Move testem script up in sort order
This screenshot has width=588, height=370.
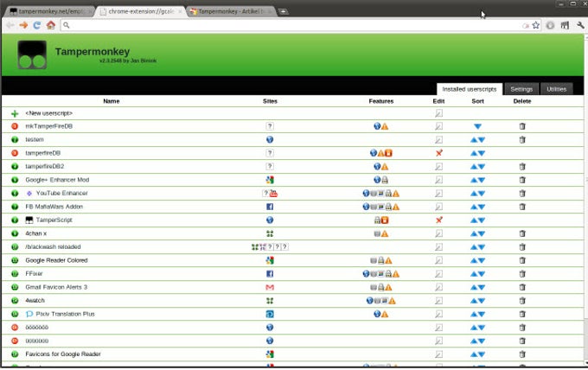474,140
